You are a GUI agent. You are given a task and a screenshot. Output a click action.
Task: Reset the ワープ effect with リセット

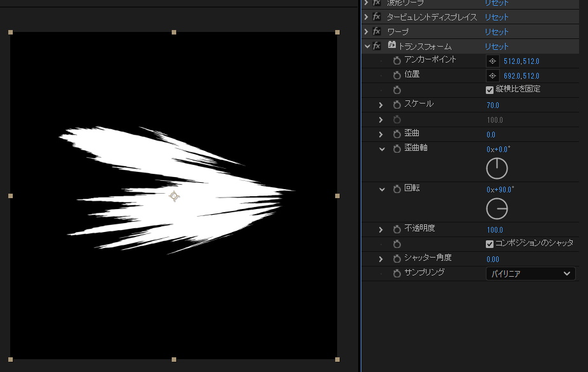(x=497, y=32)
